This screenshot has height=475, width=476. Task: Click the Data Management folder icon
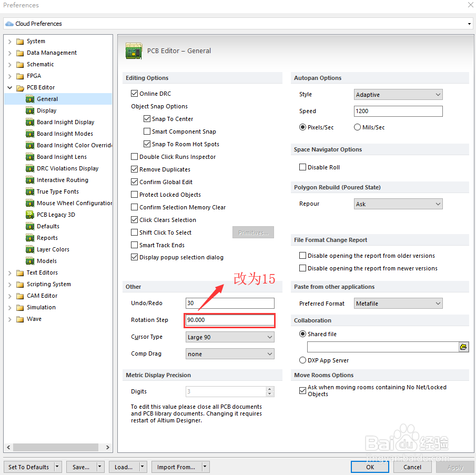[20, 53]
